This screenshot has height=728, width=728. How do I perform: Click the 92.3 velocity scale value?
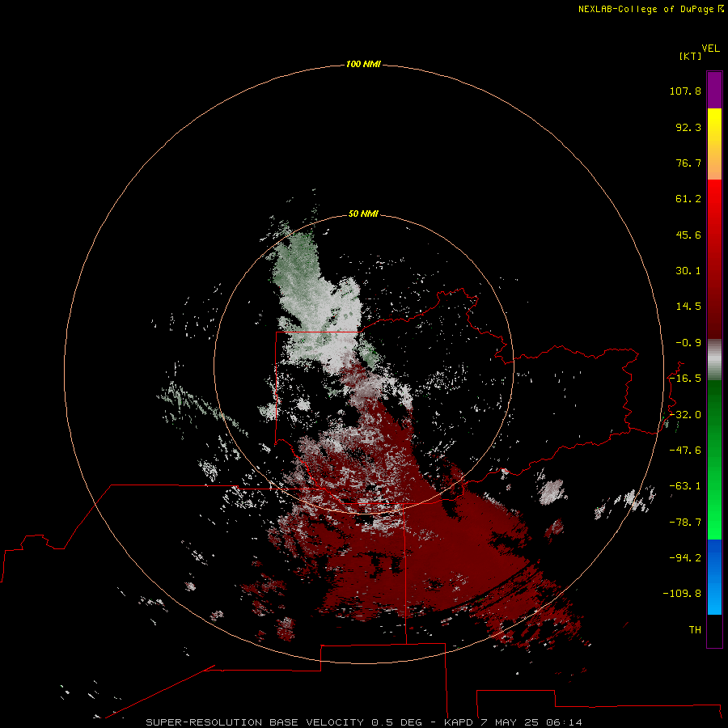pyautogui.click(x=688, y=127)
